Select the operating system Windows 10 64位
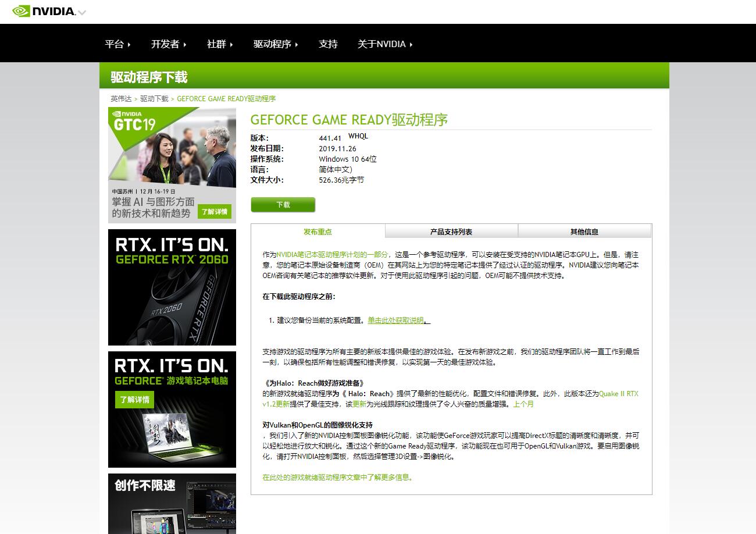The height and width of the screenshot is (534, 756). coord(348,159)
